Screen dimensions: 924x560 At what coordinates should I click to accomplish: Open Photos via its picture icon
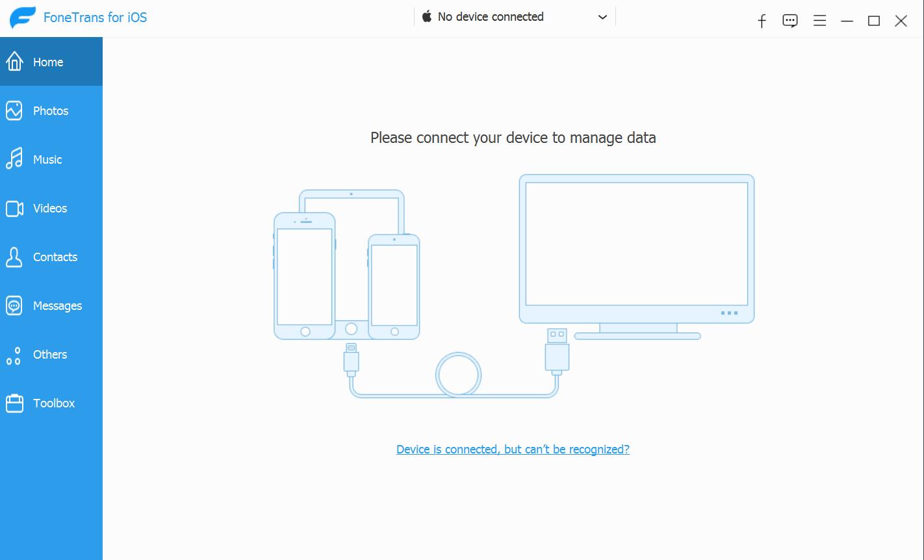pos(14,110)
